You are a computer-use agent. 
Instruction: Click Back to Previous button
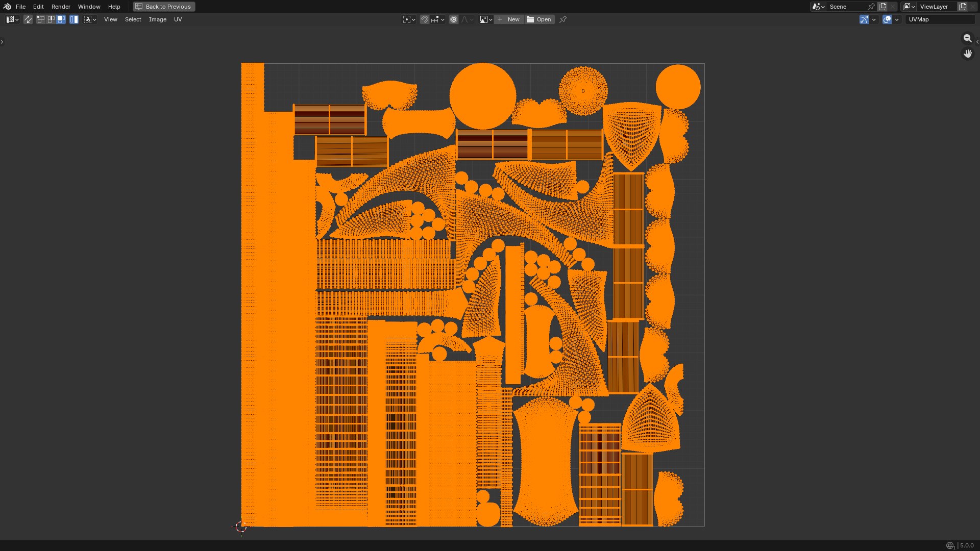click(x=164, y=7)
